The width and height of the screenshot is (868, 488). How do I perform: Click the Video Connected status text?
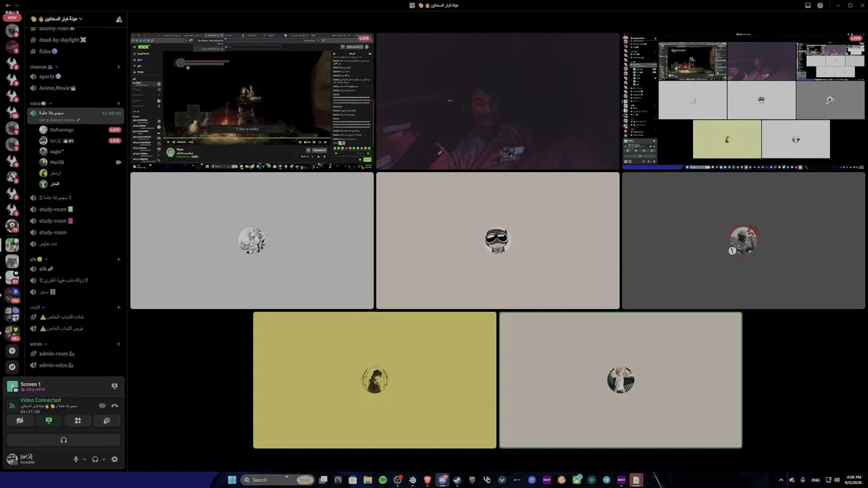pyautogui.click(x=40, y=400)
